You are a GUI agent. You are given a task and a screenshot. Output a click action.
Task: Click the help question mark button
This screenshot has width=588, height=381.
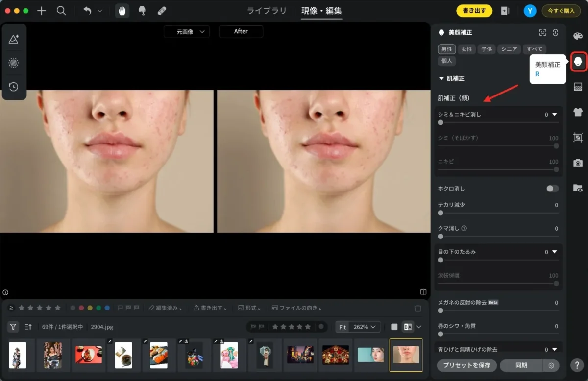pyautogui.click(x=577, y=365)
